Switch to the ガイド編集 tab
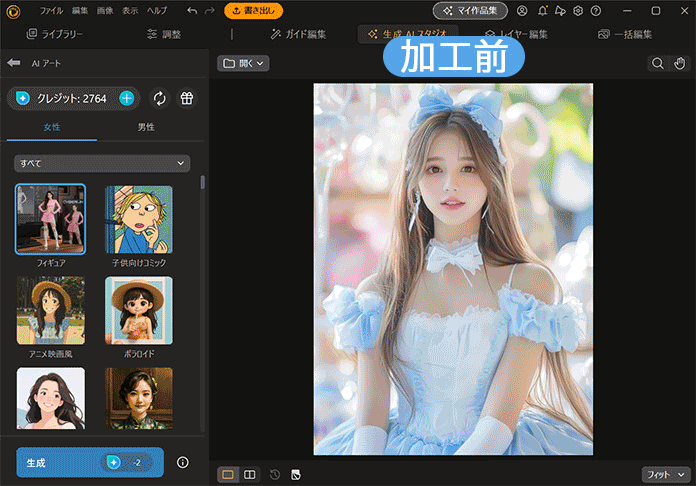Image resolution: width=696 pixels, height=486 pixels. pyautogui.click(x=298, y=34)
